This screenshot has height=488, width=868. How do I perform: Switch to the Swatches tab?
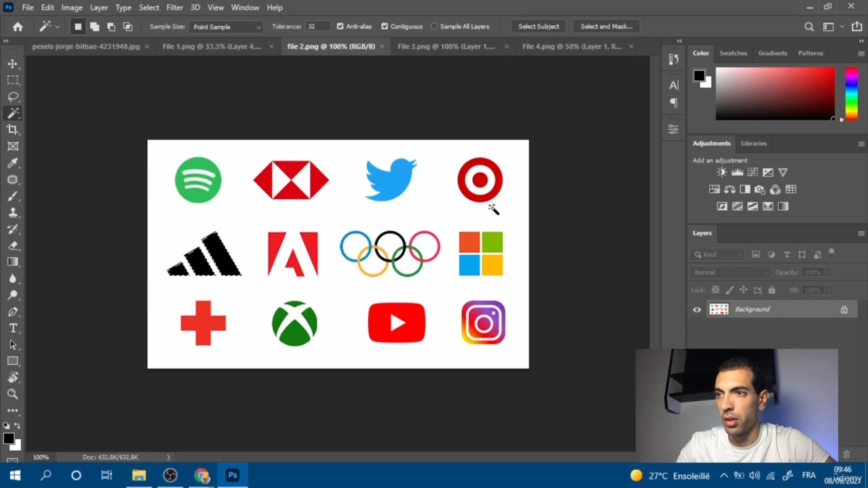click(733, 53)
